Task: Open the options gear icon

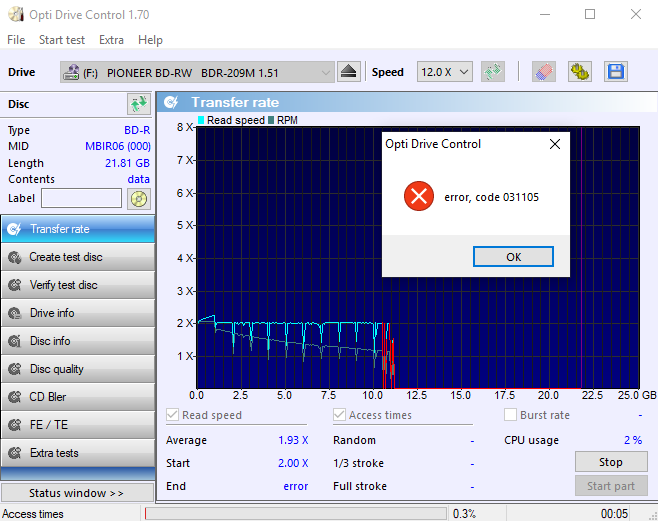Action: coord(580,72)
